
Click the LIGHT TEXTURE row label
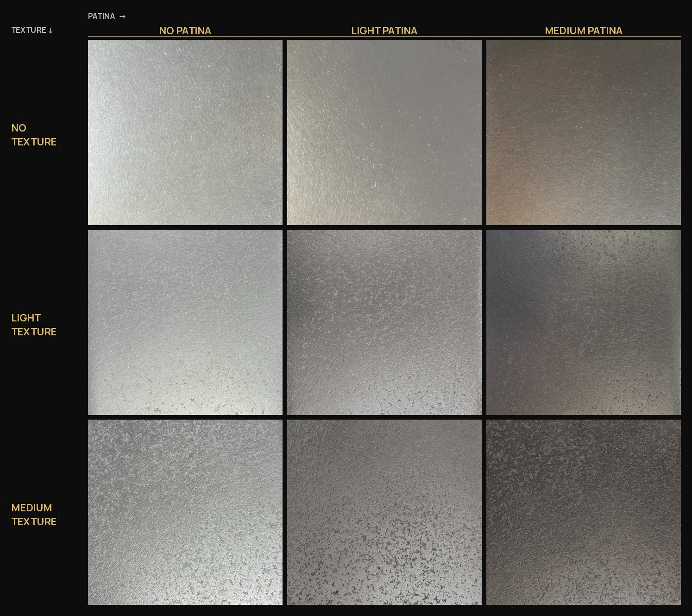pos(34,325)
